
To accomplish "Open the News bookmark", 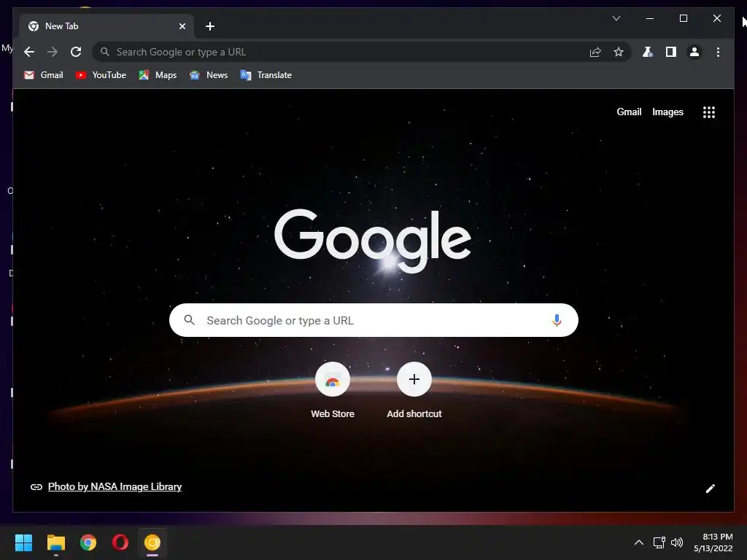I will [x=209, y=75].
